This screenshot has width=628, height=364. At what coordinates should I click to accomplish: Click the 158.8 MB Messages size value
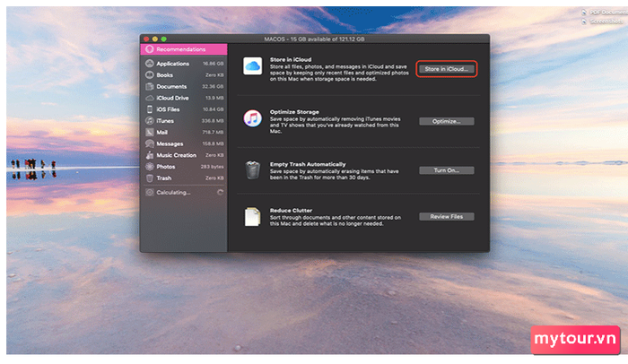point(214,143)
